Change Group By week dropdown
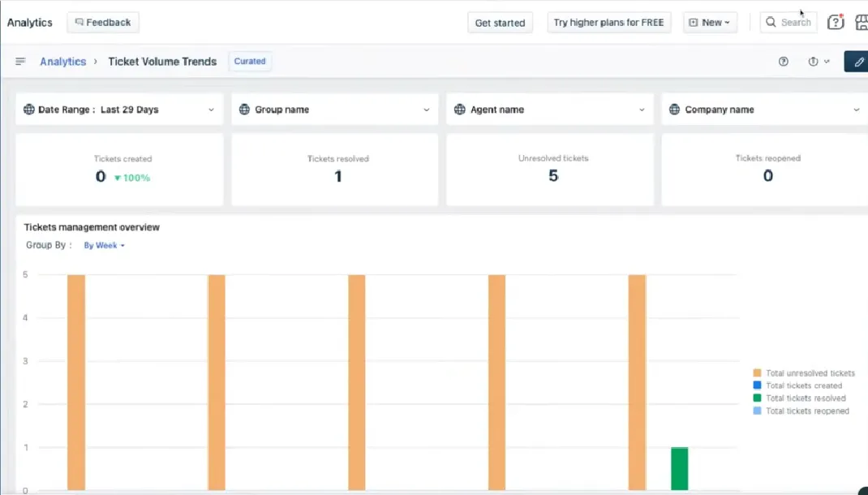 (x=104, y=245)
